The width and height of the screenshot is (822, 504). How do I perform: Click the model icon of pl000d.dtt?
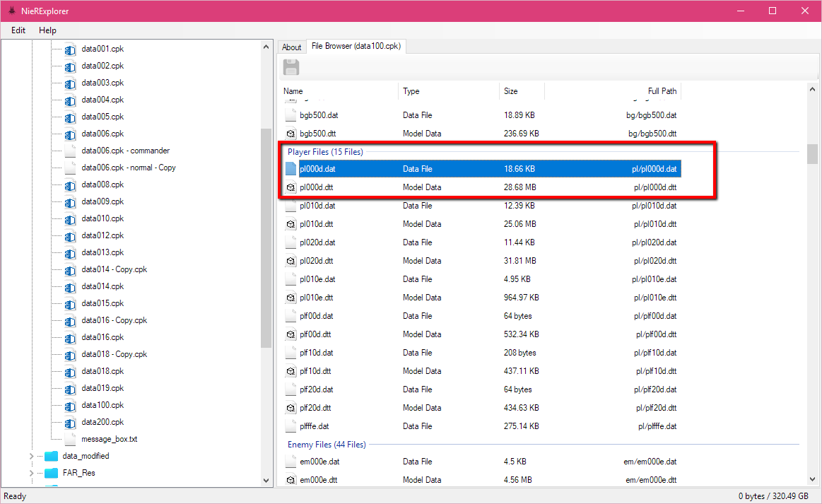click(291, 187)
